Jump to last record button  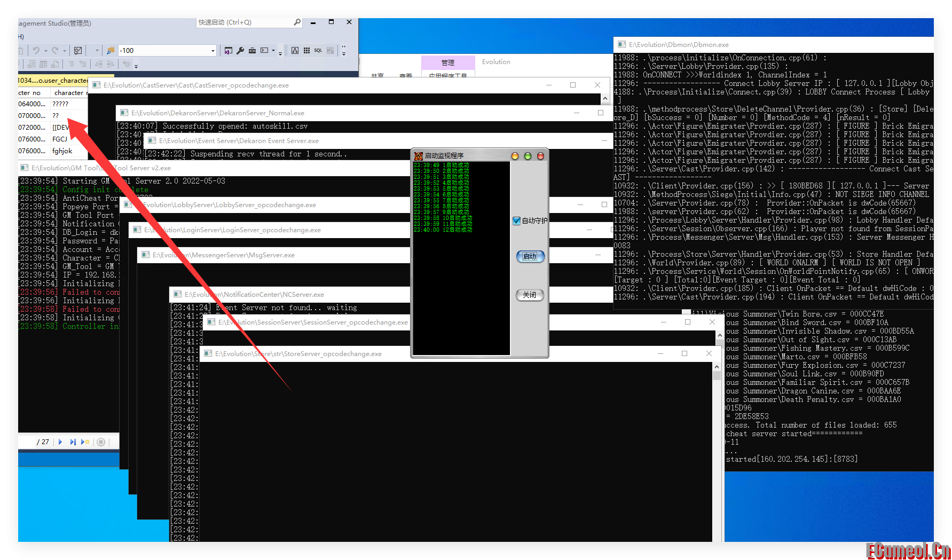point(73,442)
